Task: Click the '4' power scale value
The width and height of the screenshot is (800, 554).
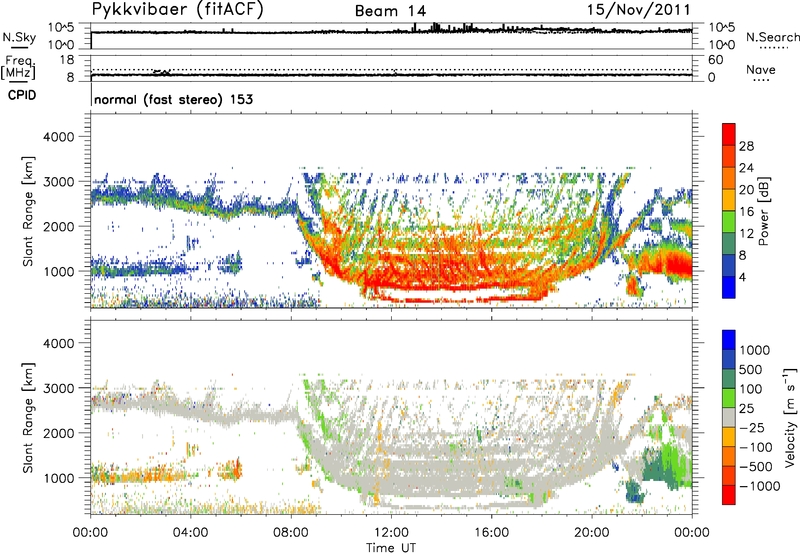Action: tap(742, 277)
